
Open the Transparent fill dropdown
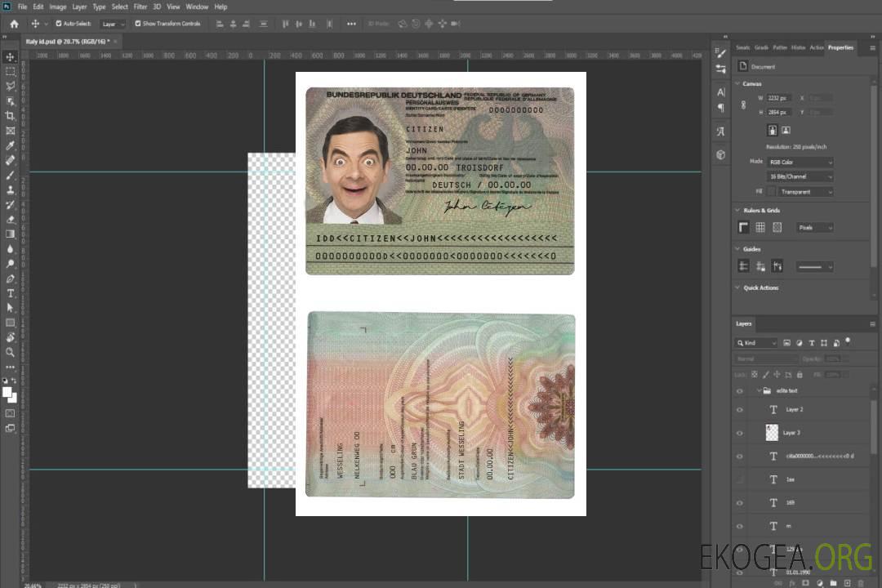click(x=805, y=192)
